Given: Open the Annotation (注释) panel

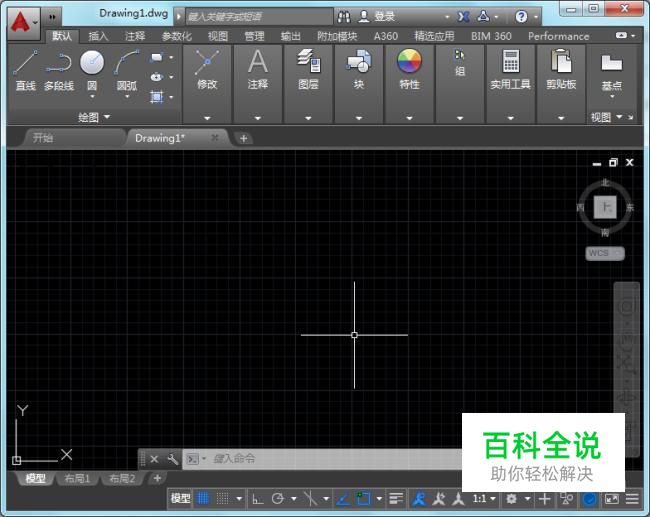Looking at the screenshot, I should tap(257, 69).
